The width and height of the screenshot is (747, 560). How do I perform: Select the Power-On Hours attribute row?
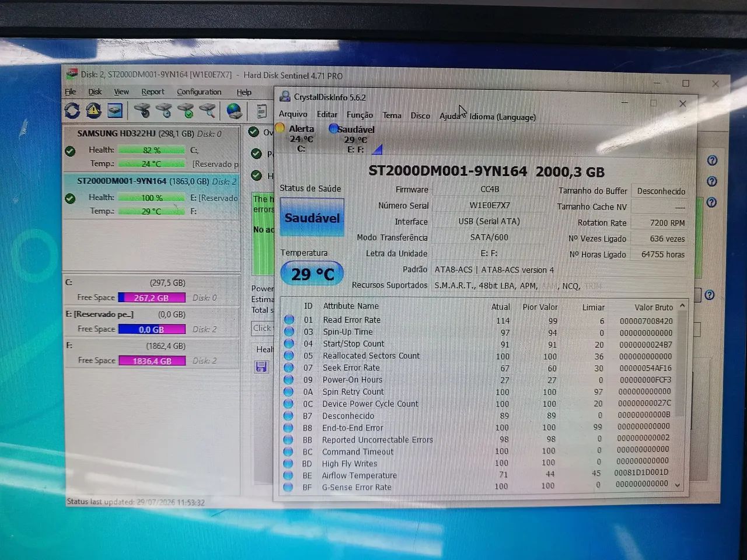tap(479, 380)
